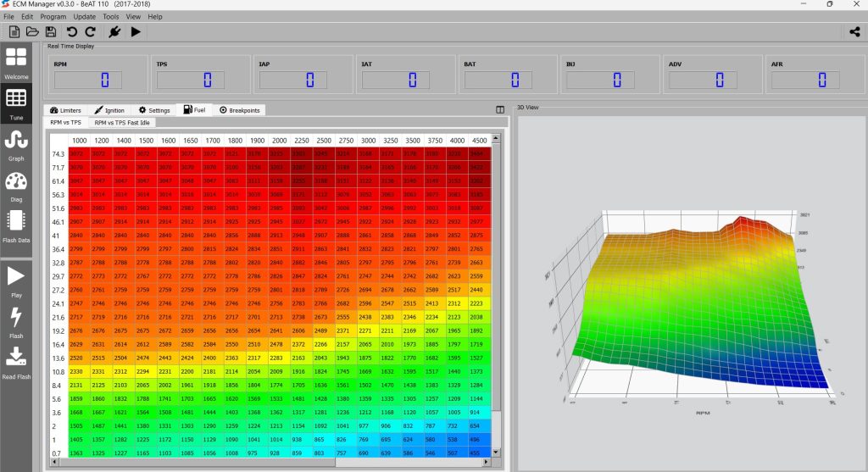Select the 1000 RPM column header

79,141
